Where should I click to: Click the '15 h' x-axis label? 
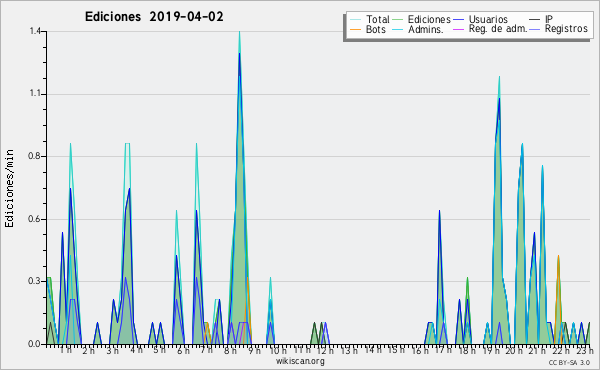(396, 350)
